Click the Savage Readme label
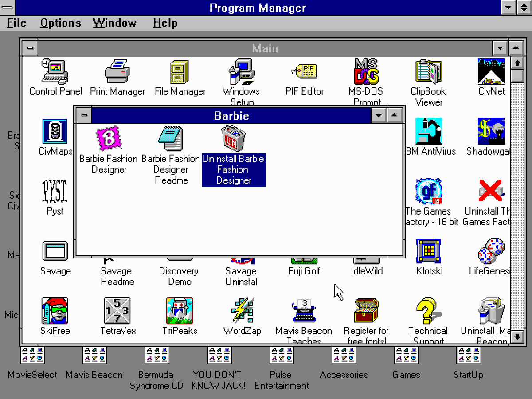Image resolution: width=532 pixels, height=399 pixels. (117, 276)
